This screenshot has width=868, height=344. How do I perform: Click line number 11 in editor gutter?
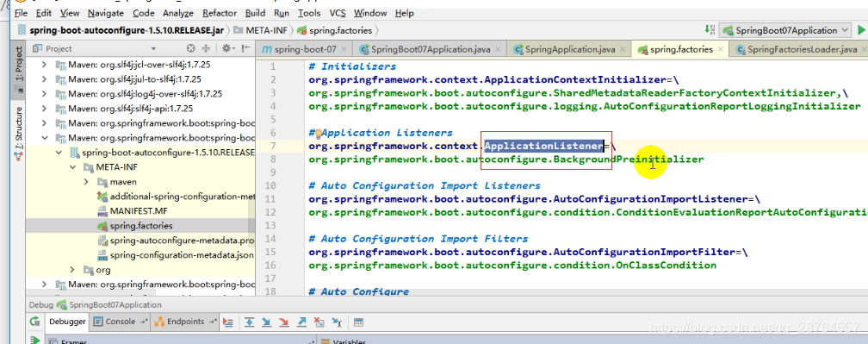coord(271,199)
